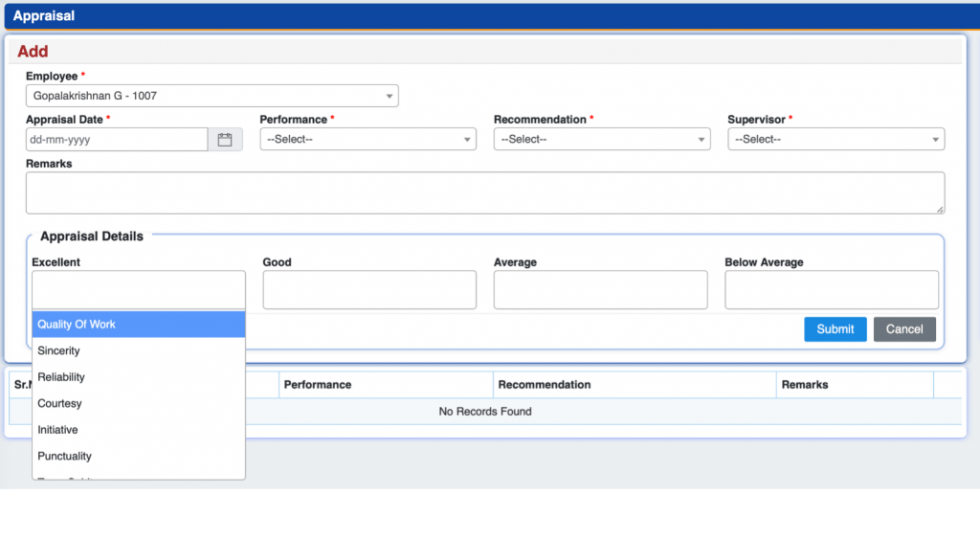Image resolution: width=980 pixels, height=540 pixels.
Task: Click the Cancel button
Action: click(x=903, y=329)
